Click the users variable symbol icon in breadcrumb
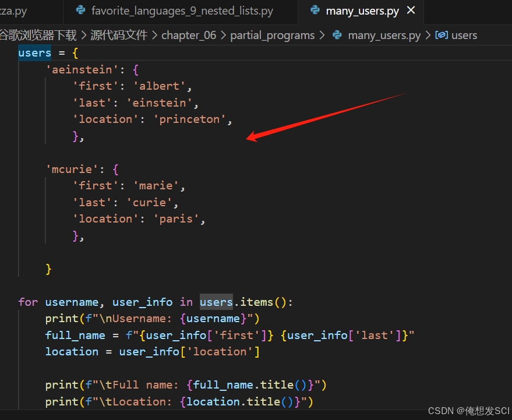Screen dimensions: 512x420 coord(442,35)
